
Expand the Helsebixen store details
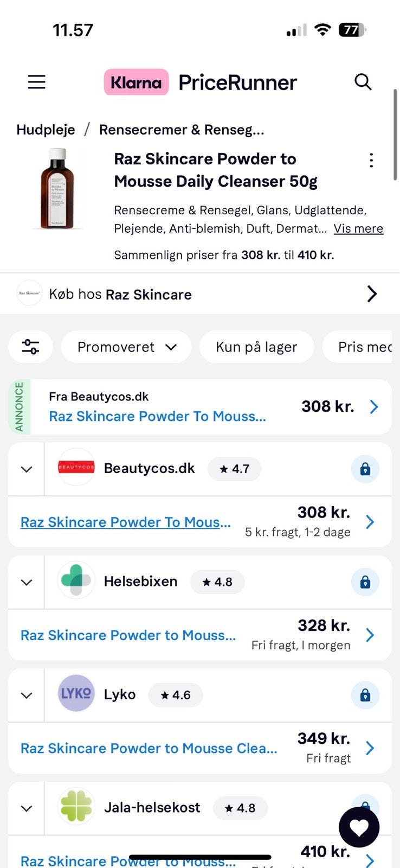[26, 582]
